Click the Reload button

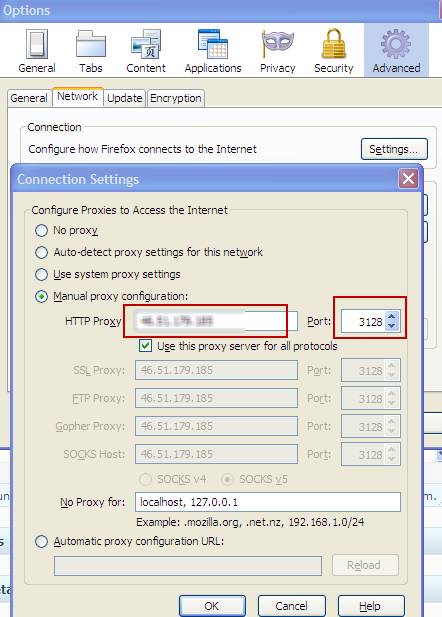(365, 565)
